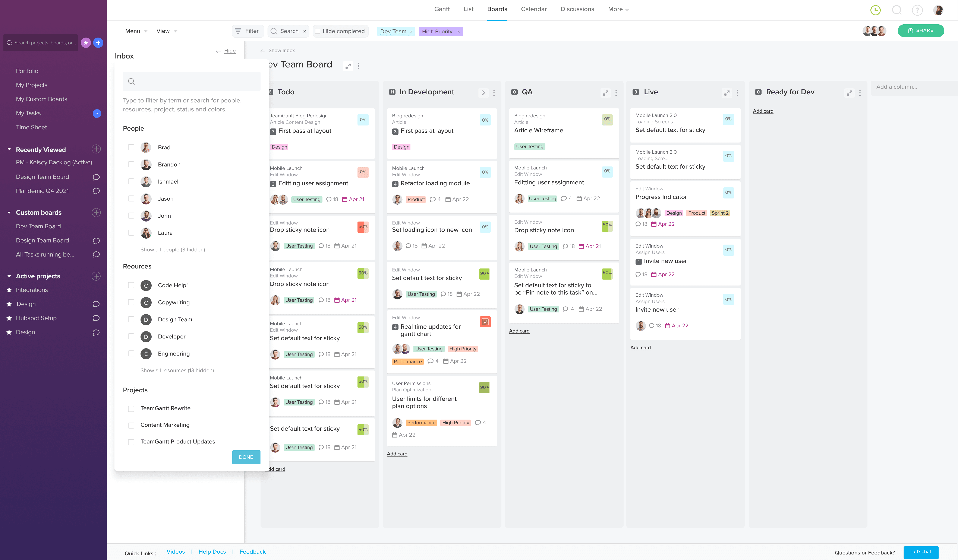Click comment icon beside Hubspot Setup

click(96, 318)
